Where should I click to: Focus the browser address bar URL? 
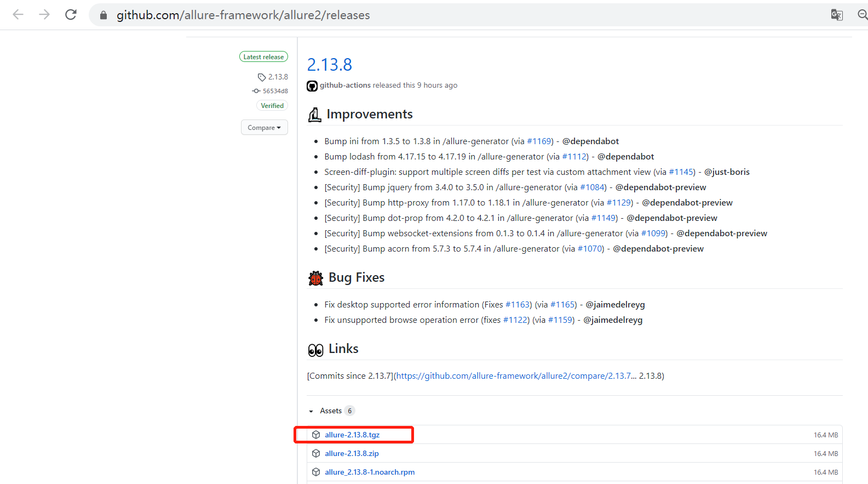(x=243, y=15)
